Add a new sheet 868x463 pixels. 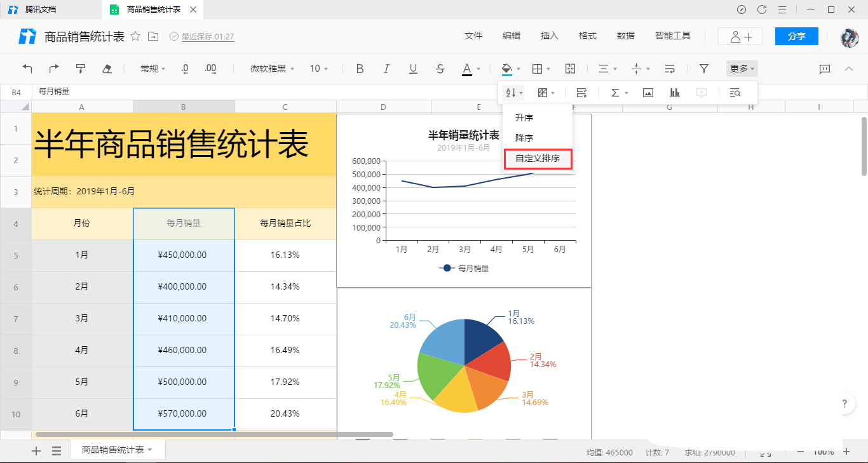point(36,451)
